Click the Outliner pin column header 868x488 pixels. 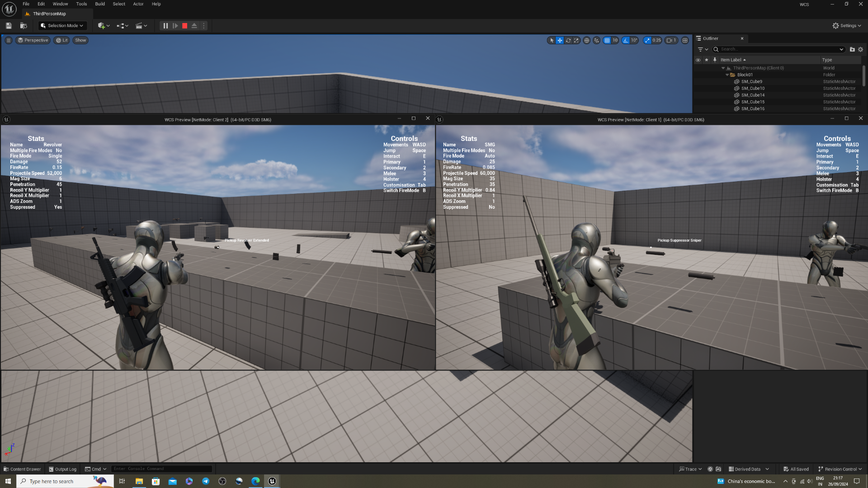[x=715, y=60]
